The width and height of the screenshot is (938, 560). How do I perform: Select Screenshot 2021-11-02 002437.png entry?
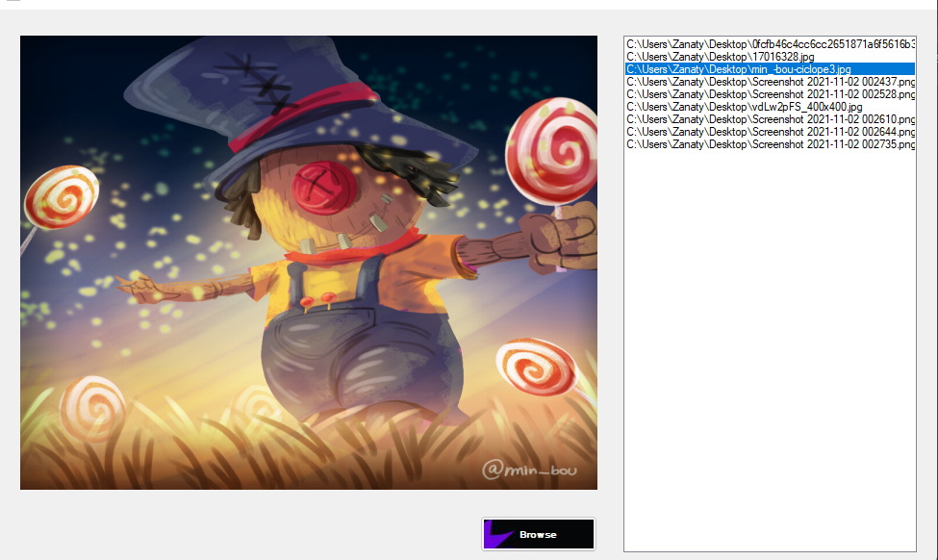[x=770, y=82]
